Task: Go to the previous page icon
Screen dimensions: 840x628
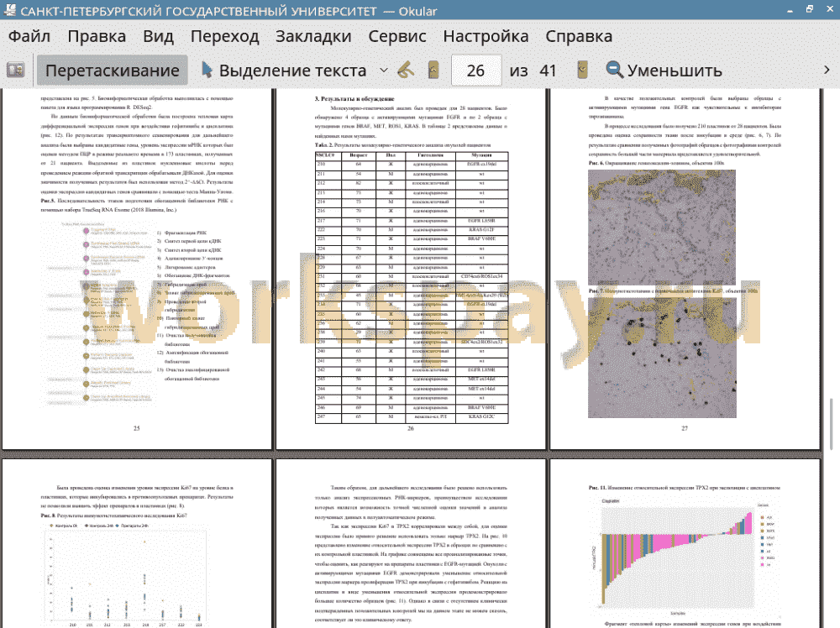Action: coord(433,71)
